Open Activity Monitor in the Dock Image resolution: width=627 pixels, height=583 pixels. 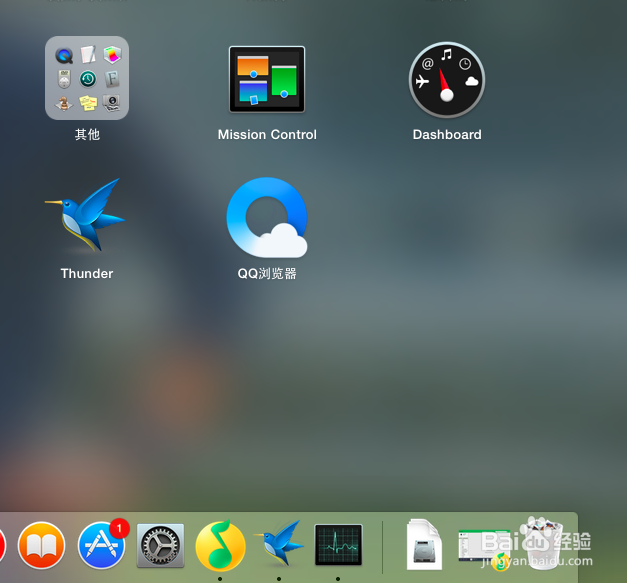click(338, 545)
